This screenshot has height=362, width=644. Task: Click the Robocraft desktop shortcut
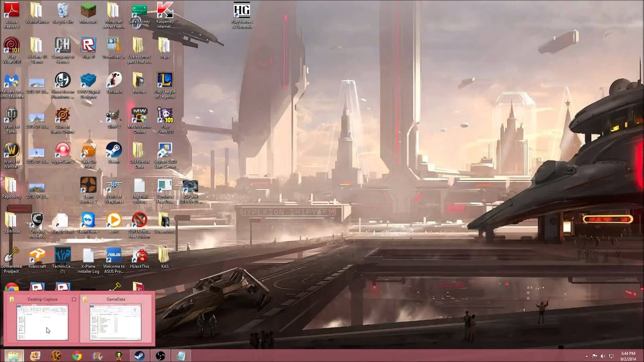click(x=37, y=258)
